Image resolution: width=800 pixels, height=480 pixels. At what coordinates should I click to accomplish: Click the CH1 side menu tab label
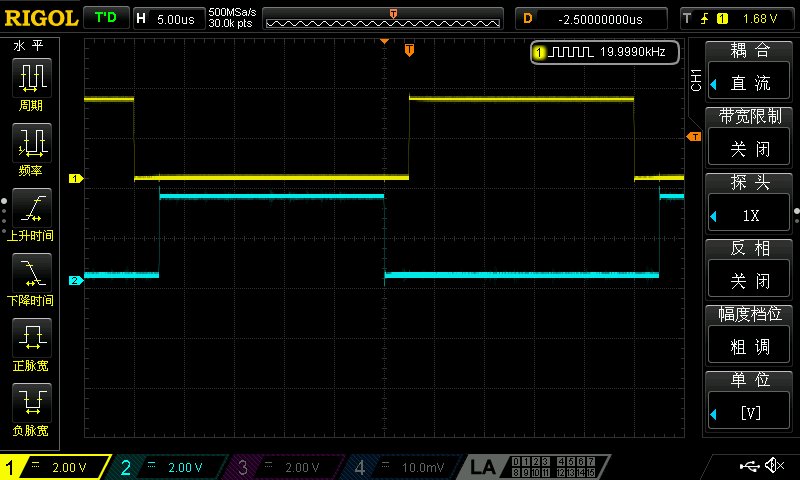pyautogui.click(x=696, y=80)
